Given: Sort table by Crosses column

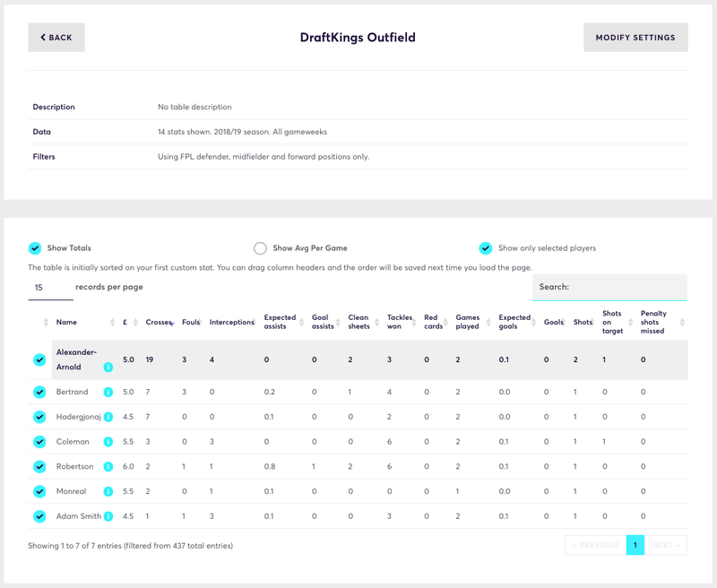Looking at the screenshot, I should tap(159, 323).
